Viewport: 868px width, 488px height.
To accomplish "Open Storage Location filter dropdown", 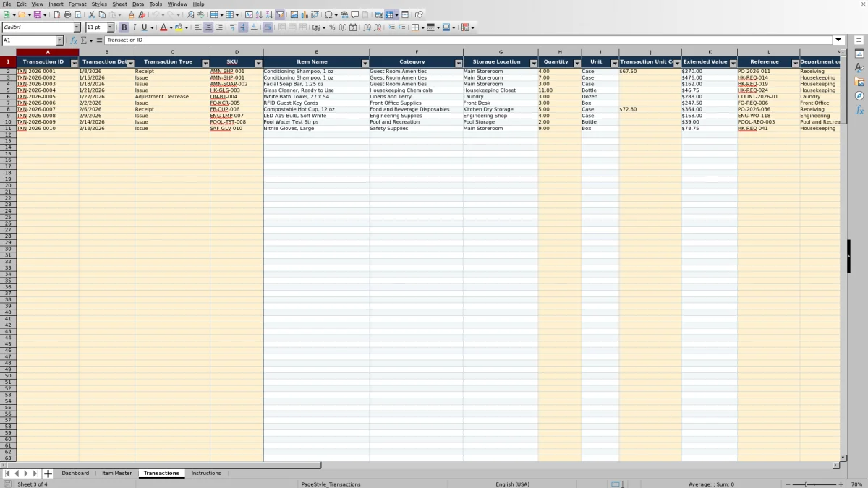I will [533, 64].
